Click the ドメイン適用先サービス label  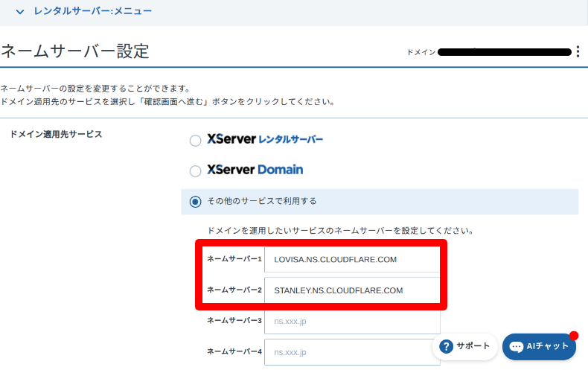click(56, 134)
